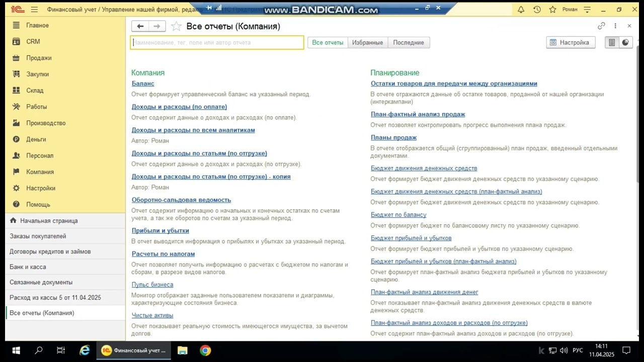Open Расчеты по налогам report

pyautogui.click(x=163, y=254)
